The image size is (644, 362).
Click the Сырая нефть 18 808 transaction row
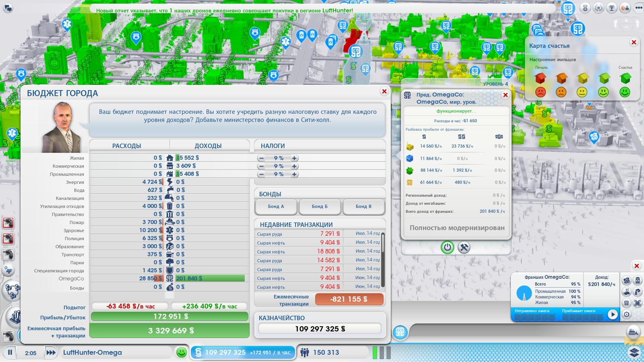[318, 251]
